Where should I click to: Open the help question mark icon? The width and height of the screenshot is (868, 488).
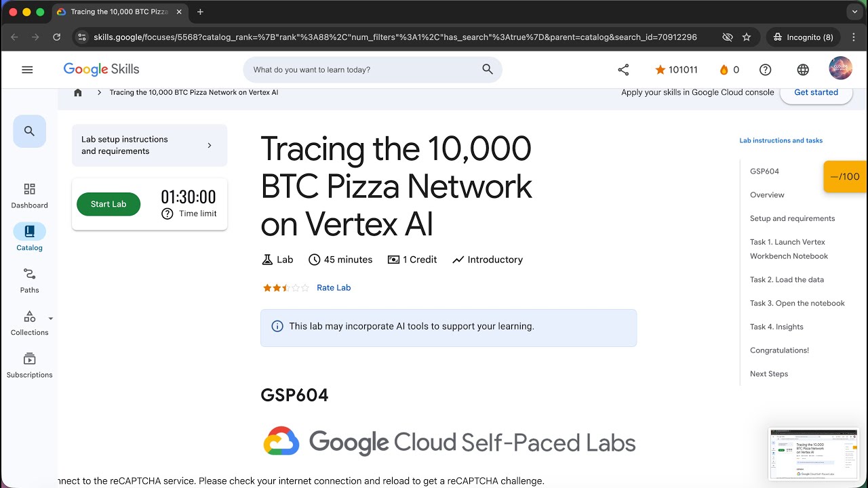(765, 69)
